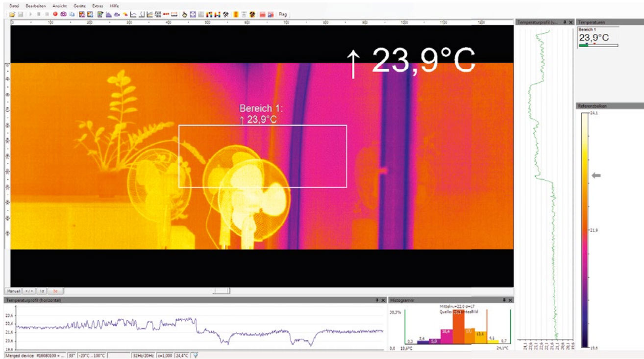Enable 1σ scaling
The image size is (644, 359).
point(42,290)
